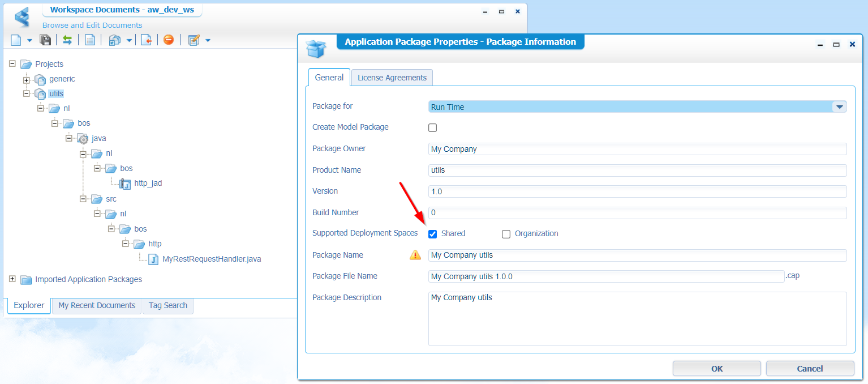Image resolution: width=868 pixels, height=384 pixels.
Task: Select MyRestRequestHandler.java in the tree
Action: pos(211,259)
